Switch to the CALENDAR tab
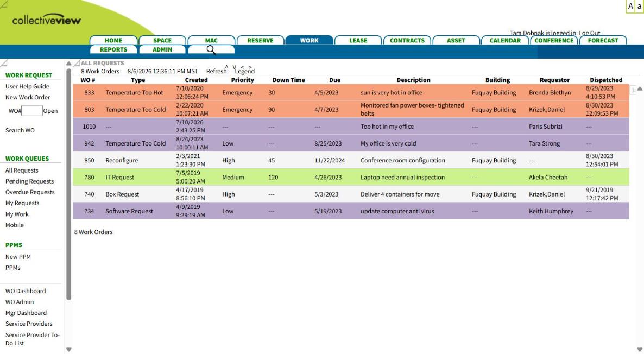 point(505,40)
